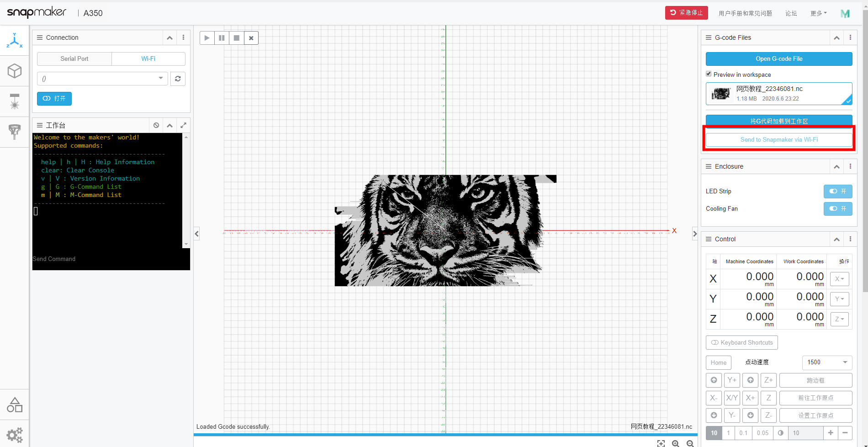The image size is (868, 447).
Task: Select jog step 10
Action: [714, 433]
